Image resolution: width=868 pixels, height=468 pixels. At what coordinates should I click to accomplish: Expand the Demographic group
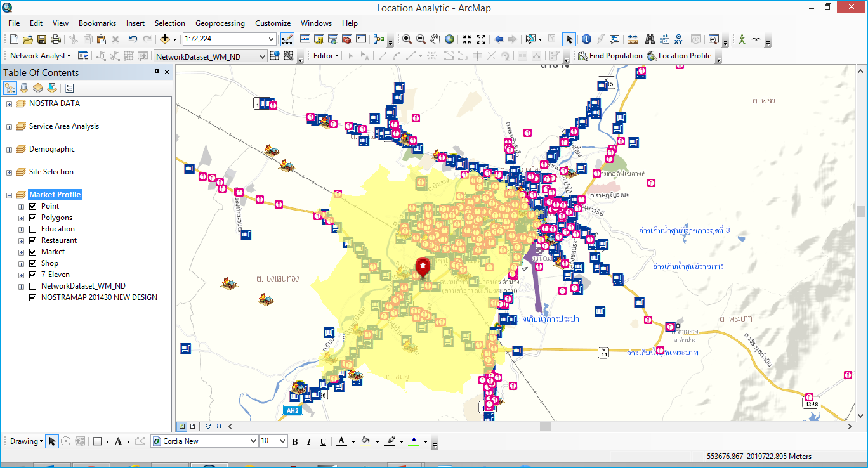click(9, 150)
